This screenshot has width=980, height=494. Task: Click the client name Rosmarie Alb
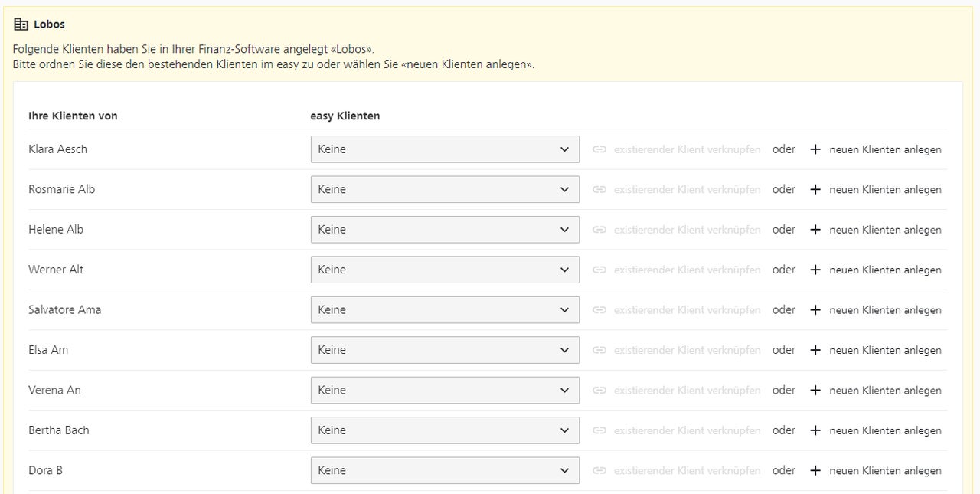pyautogui.click(x=62, y=189)
